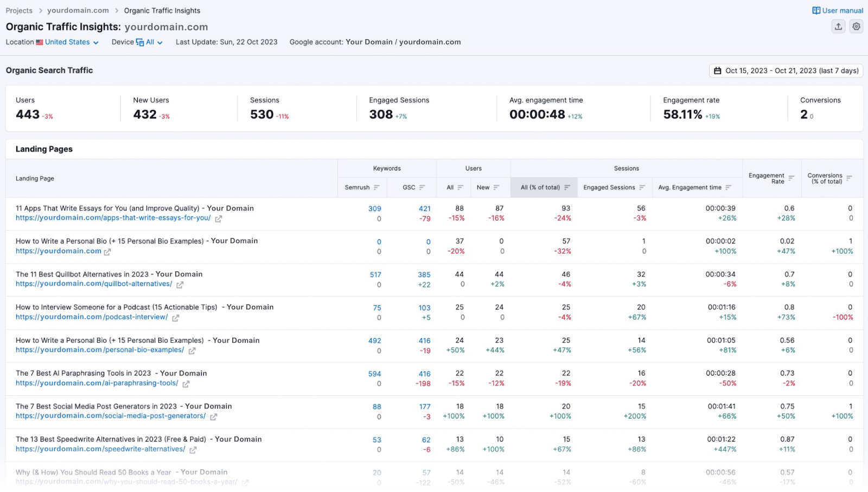This screenshot has width=868, height=492.
Task: Open the external link icon for apps-that-write-essays page
Action: 219,219
